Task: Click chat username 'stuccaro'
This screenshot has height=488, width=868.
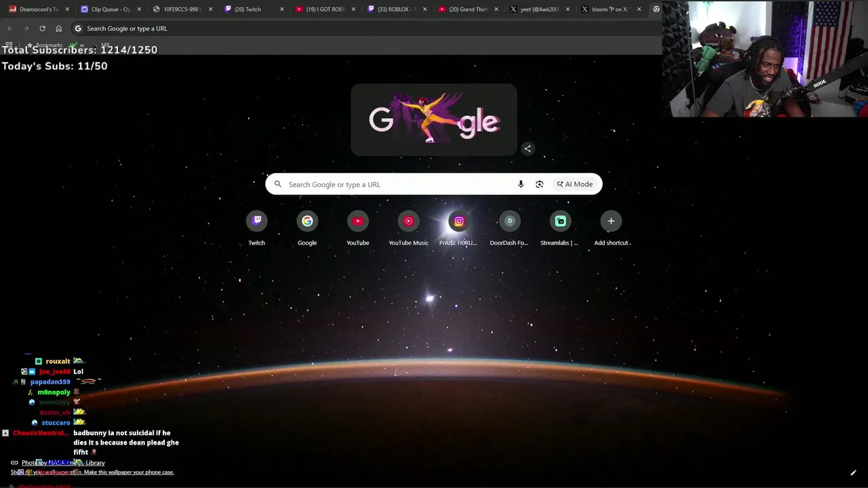Action: 56,423
